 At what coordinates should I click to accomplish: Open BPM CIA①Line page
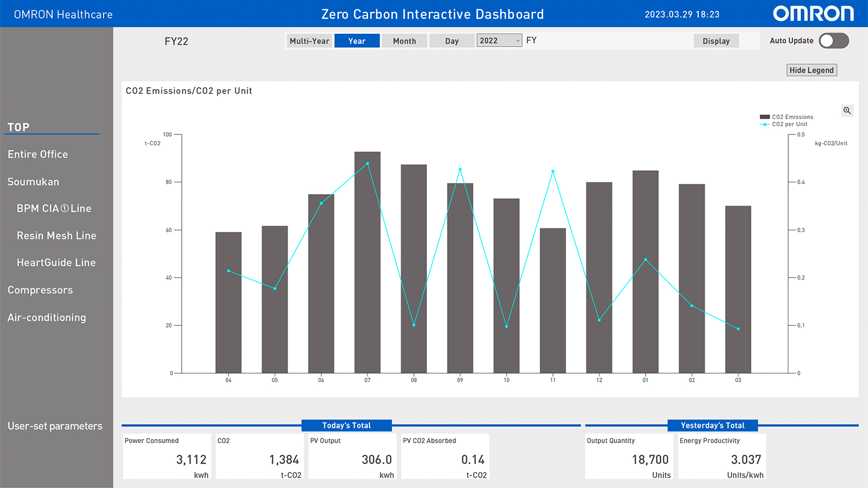[x=54, y=209]
